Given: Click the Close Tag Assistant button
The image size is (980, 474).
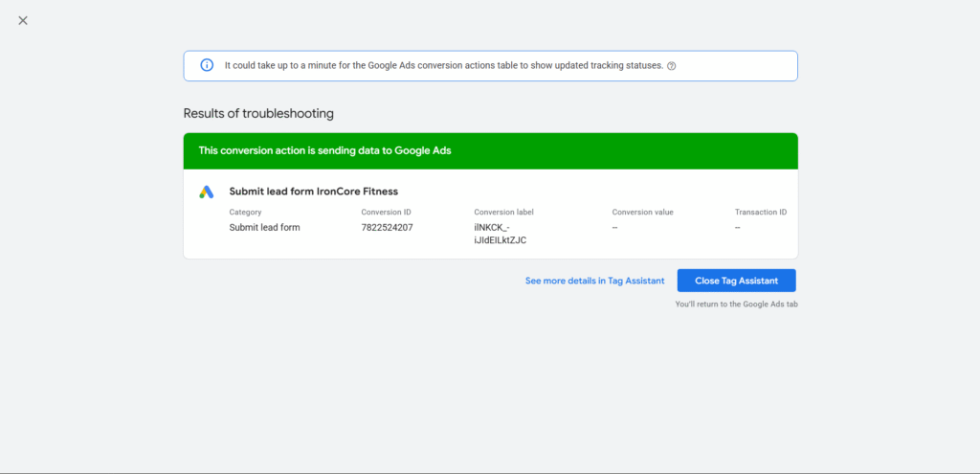Looking at the screenshot, I should (x=736, y=281).
